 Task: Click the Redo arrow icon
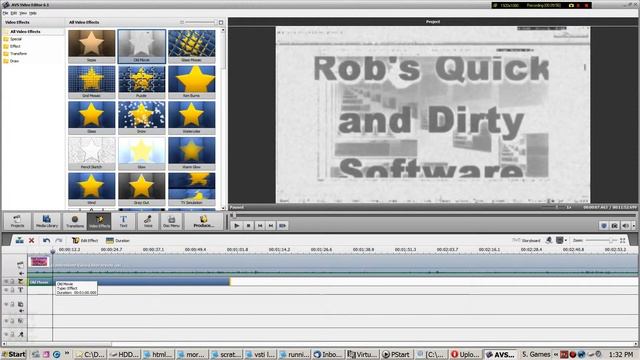(58, 240)
